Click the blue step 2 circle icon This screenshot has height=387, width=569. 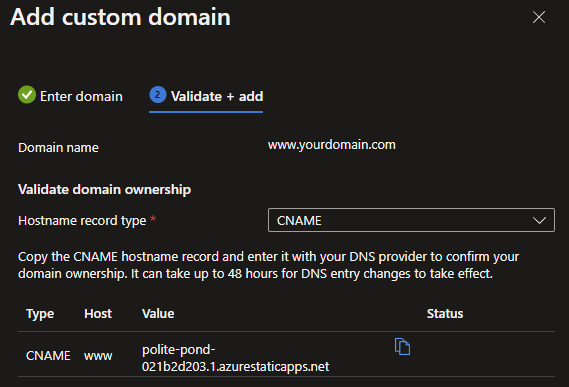[x=158, y=95]
